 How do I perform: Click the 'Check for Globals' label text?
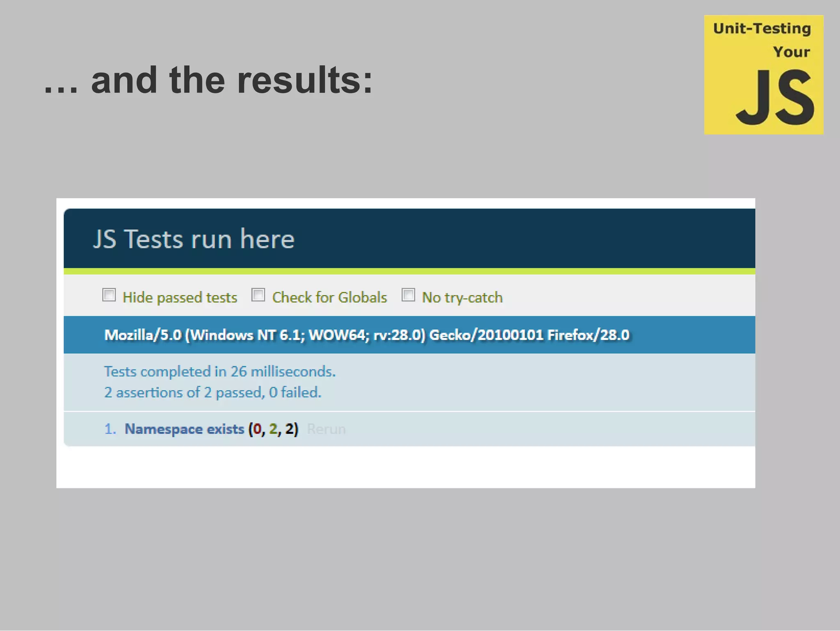pyautogui.click(x=329, y=297)
